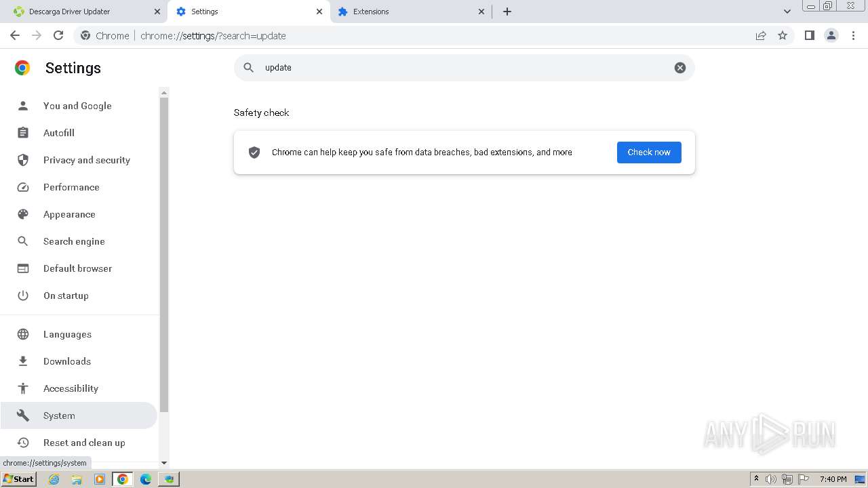Bookmark this page with the star icon
The height and width of the screenshot is (488, 868).
pos(783,35)
